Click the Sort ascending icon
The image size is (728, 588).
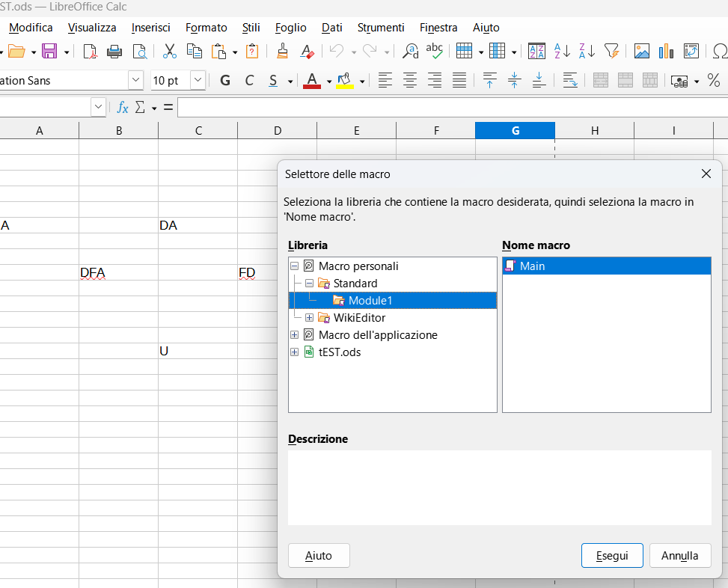pos(562,51)
